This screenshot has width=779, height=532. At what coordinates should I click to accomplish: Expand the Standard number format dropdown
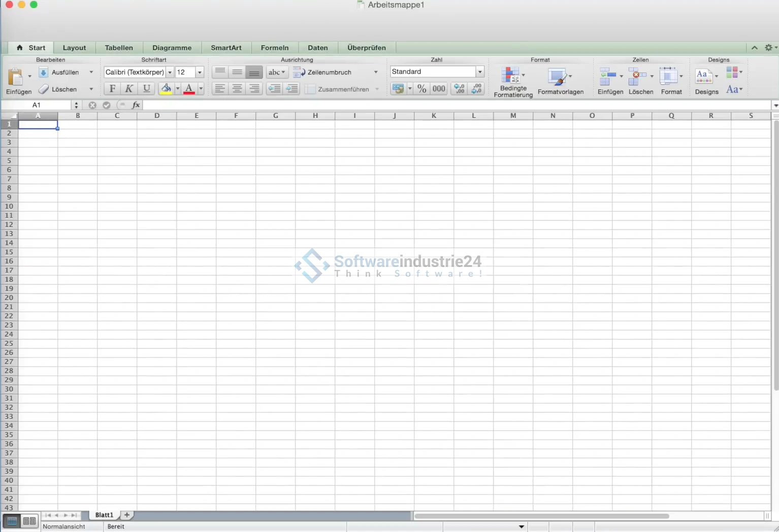tap(480, 72)
